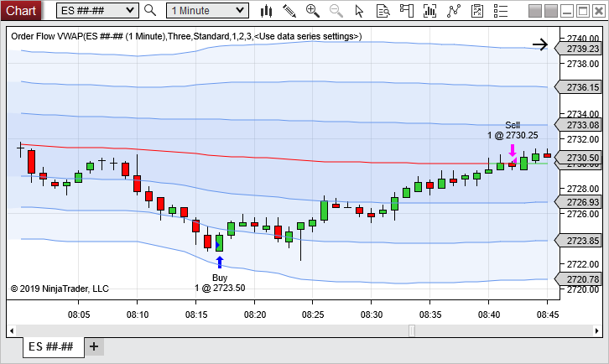This screenshot has width=609, height=364.
Task: Open chart Properties list icon
Action: 501,11
